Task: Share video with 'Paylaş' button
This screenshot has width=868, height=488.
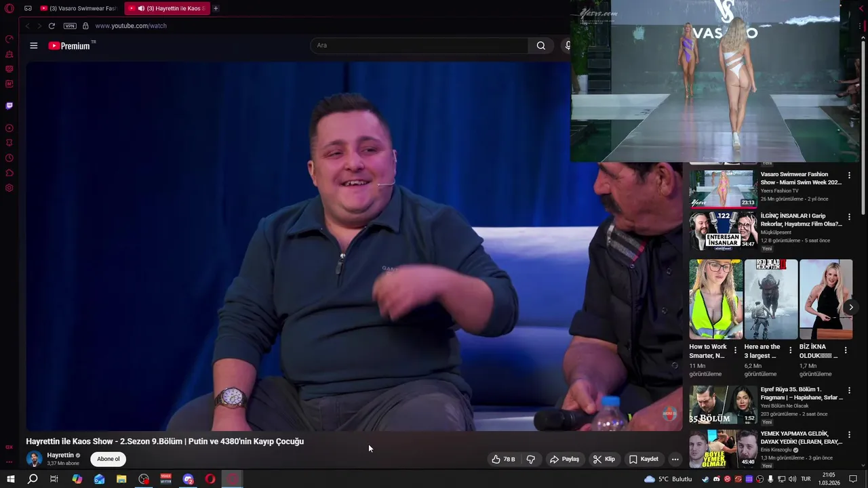Action: pyautogui.click(x=564, y=459)
